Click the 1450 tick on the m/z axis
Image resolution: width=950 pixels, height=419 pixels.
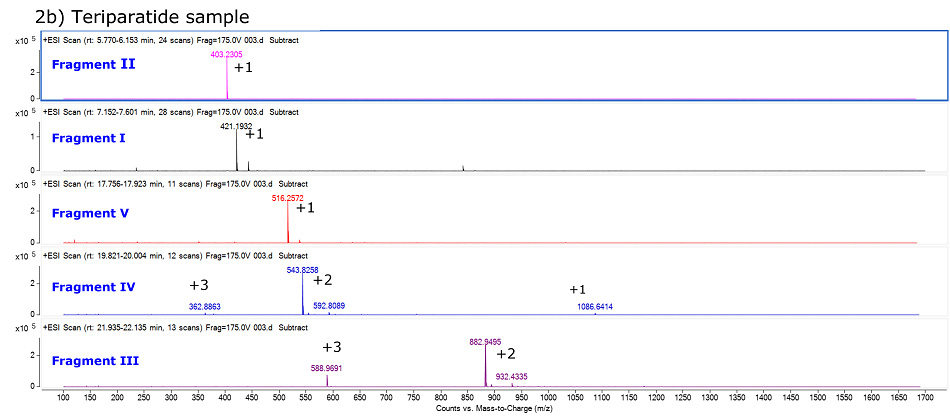[791, 399]
